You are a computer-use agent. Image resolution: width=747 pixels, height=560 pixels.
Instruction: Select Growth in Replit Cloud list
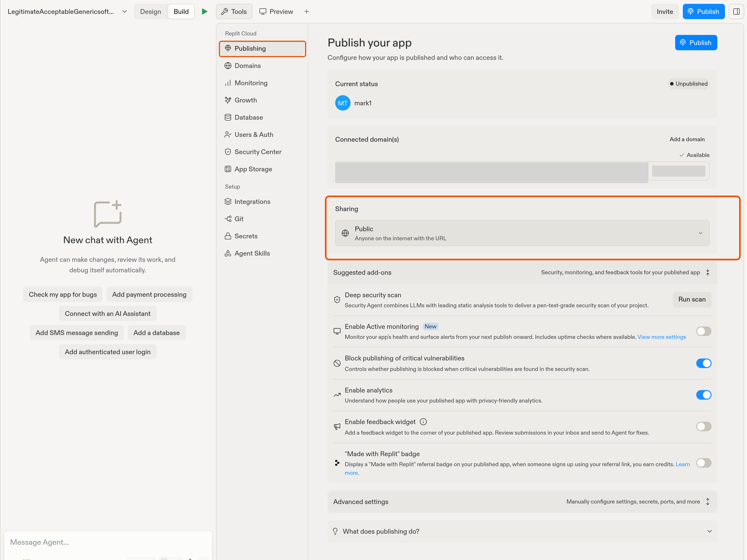(262, 100)
